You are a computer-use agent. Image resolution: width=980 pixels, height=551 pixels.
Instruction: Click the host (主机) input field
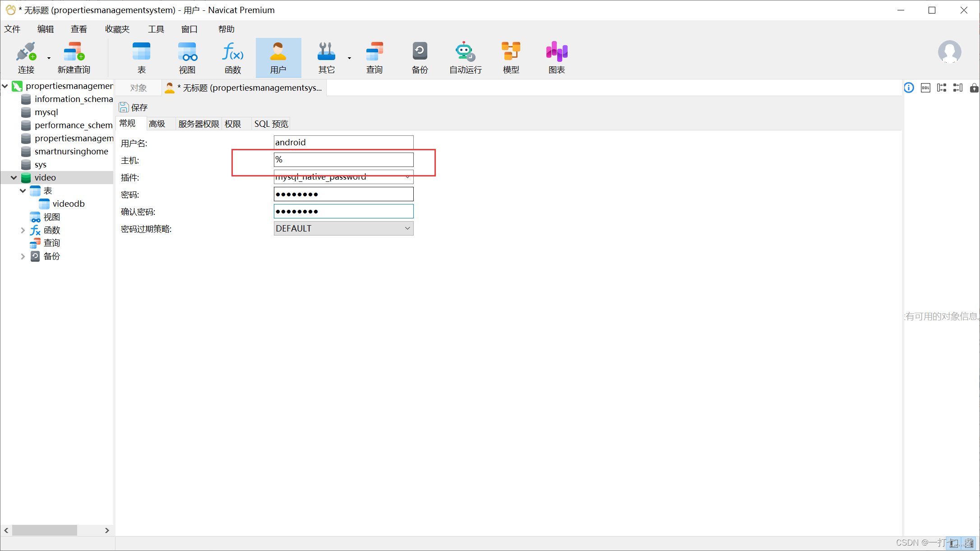pyautogui.click(x=343, y=159)
